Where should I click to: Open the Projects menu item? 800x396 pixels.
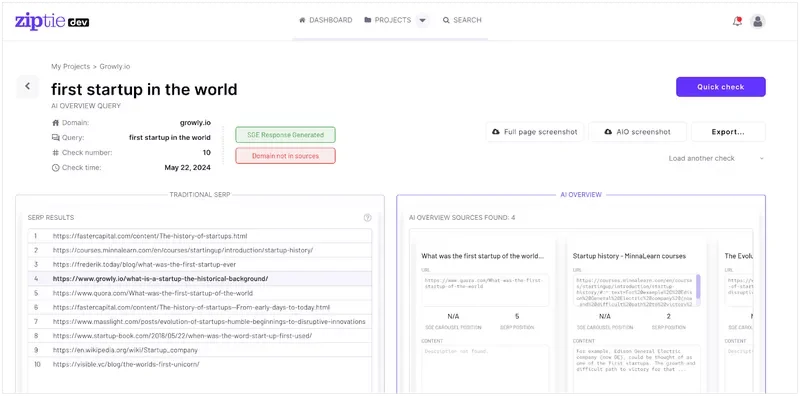(x=388, y=20)
